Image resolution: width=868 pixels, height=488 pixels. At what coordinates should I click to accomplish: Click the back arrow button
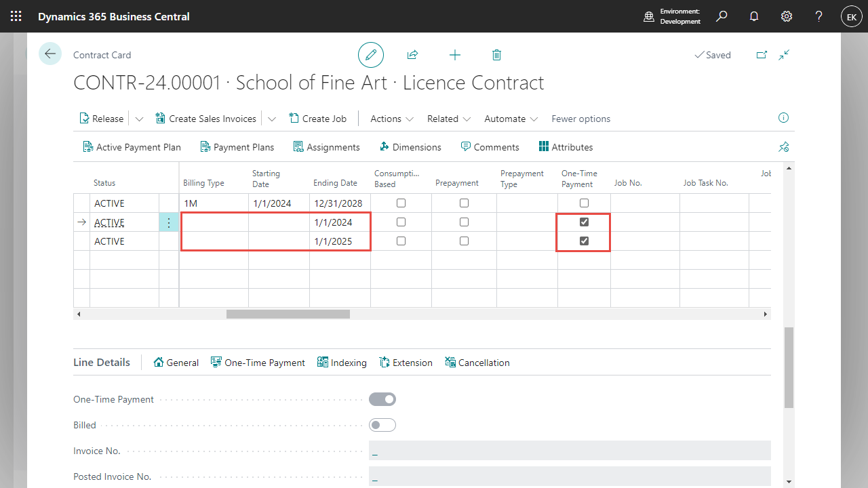point(50,54)
